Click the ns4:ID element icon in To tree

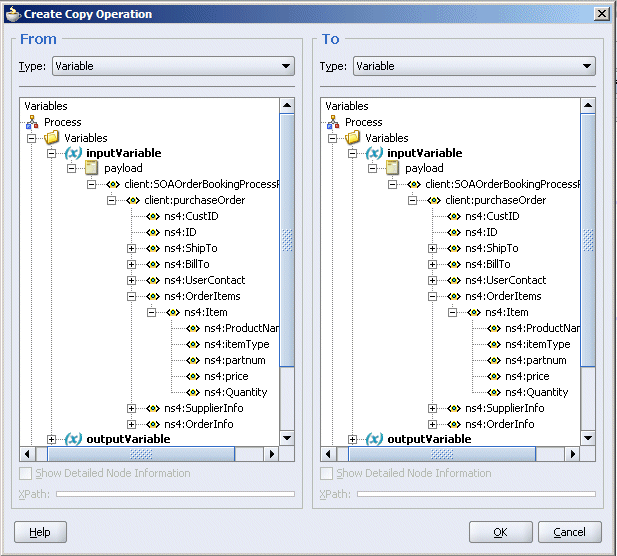(454, 232)
